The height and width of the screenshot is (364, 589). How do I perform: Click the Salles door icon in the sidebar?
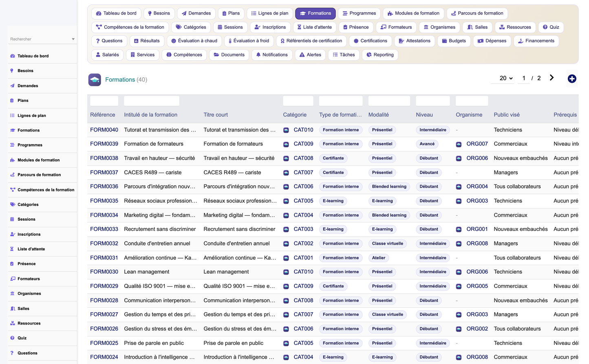click(12, 309)
